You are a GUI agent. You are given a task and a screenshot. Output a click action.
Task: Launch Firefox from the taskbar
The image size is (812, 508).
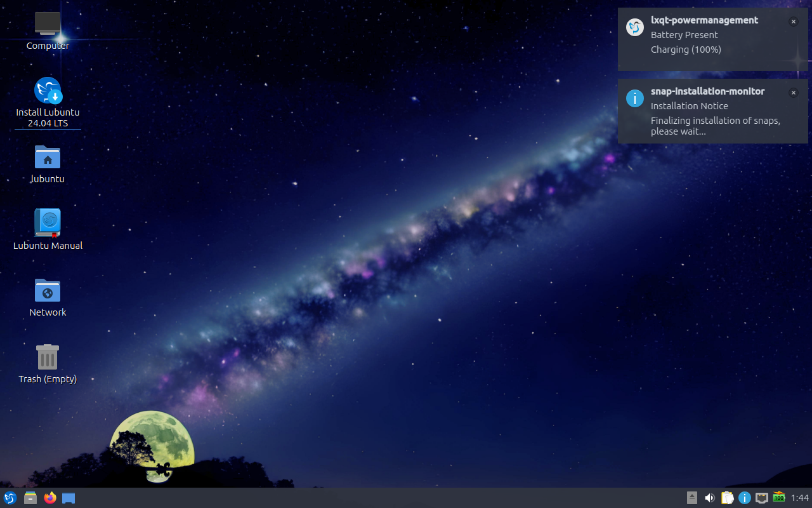49,498
